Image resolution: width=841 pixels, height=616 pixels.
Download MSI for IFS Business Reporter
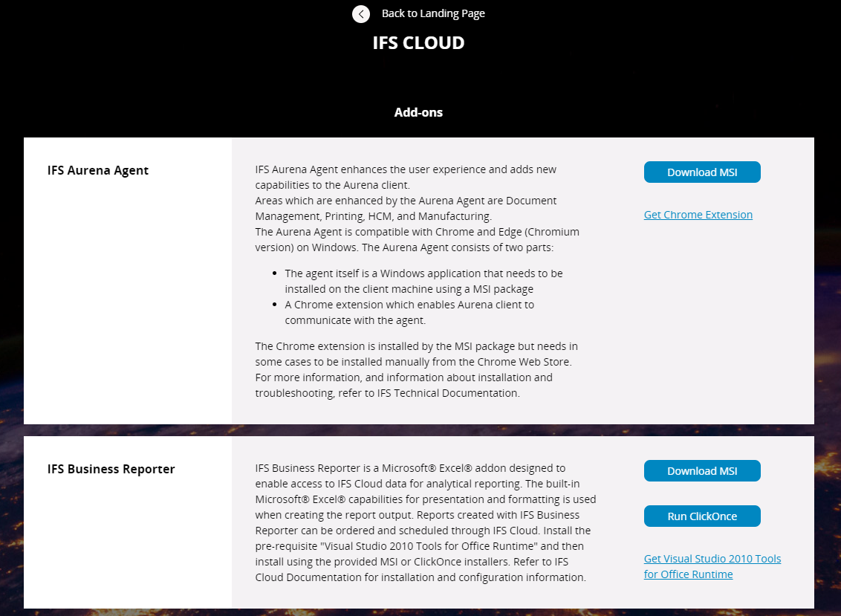tap(701, 470)
